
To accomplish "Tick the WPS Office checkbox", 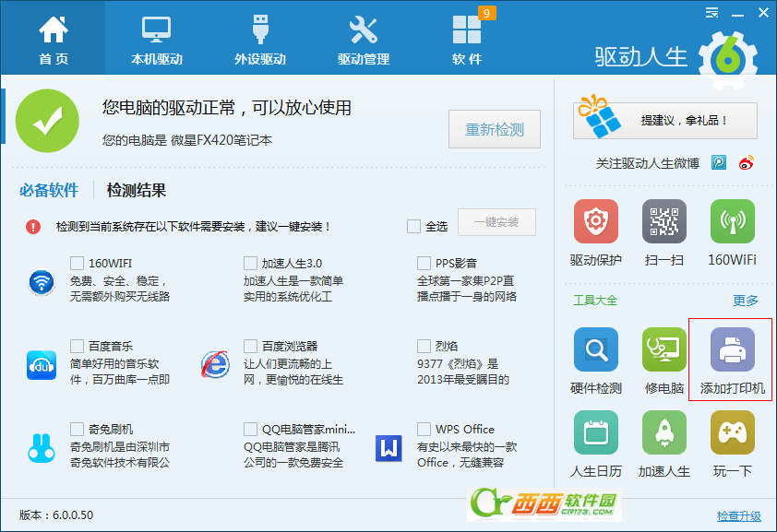I will coord(424,429).
